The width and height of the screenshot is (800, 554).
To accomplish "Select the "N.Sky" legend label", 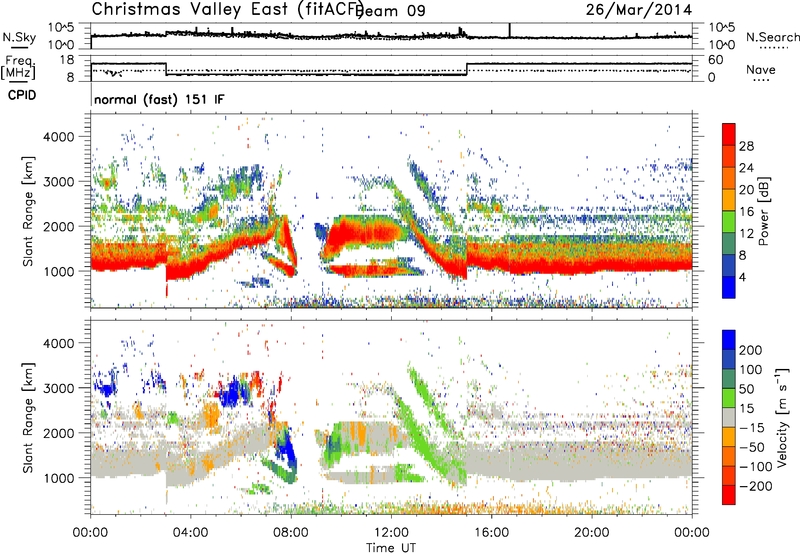I will 19,37.
